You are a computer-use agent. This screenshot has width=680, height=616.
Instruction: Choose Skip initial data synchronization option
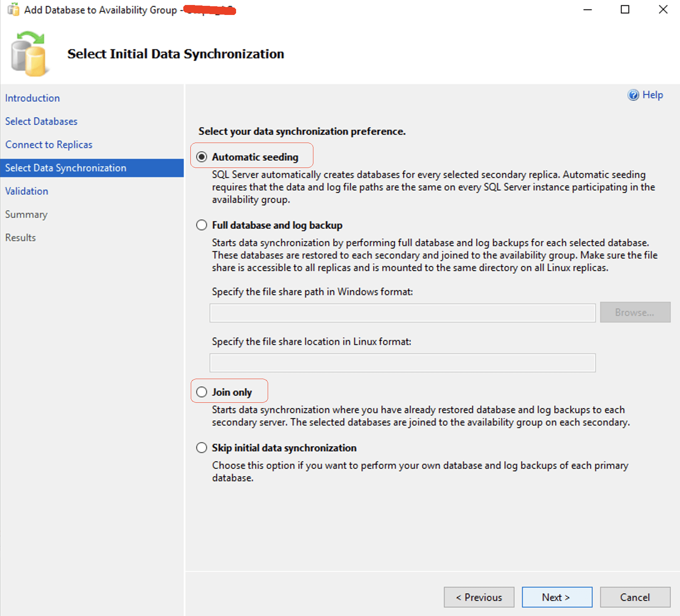click(202, 448)
